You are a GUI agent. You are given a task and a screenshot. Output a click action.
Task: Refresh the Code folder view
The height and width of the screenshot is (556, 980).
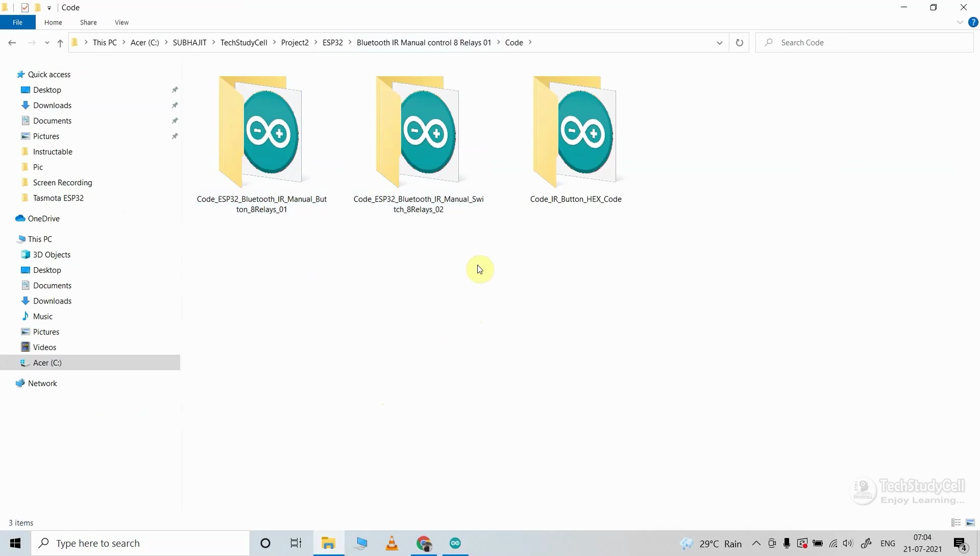pyautogui.click(x=739, y=43)
